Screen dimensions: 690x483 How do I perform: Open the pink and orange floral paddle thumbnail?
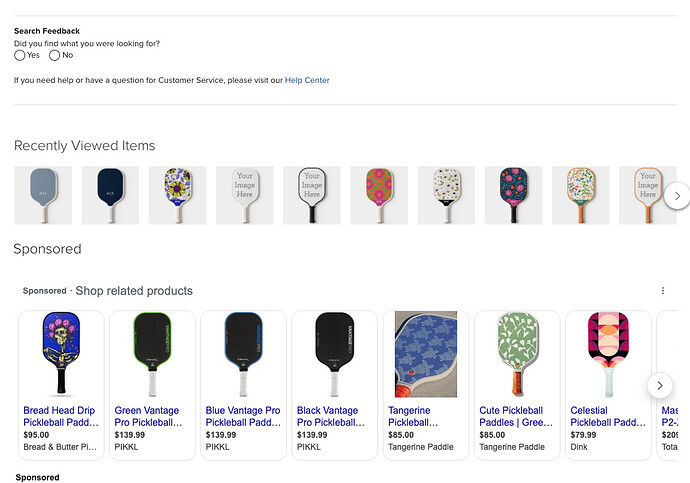tap(379, 195)
